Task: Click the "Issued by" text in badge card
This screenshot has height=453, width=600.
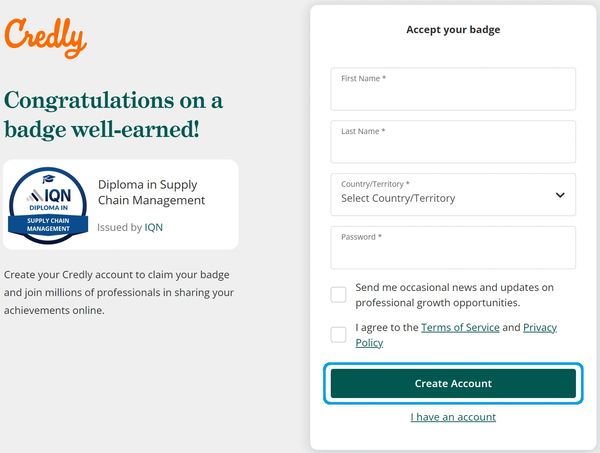Action: coord(119,227)
